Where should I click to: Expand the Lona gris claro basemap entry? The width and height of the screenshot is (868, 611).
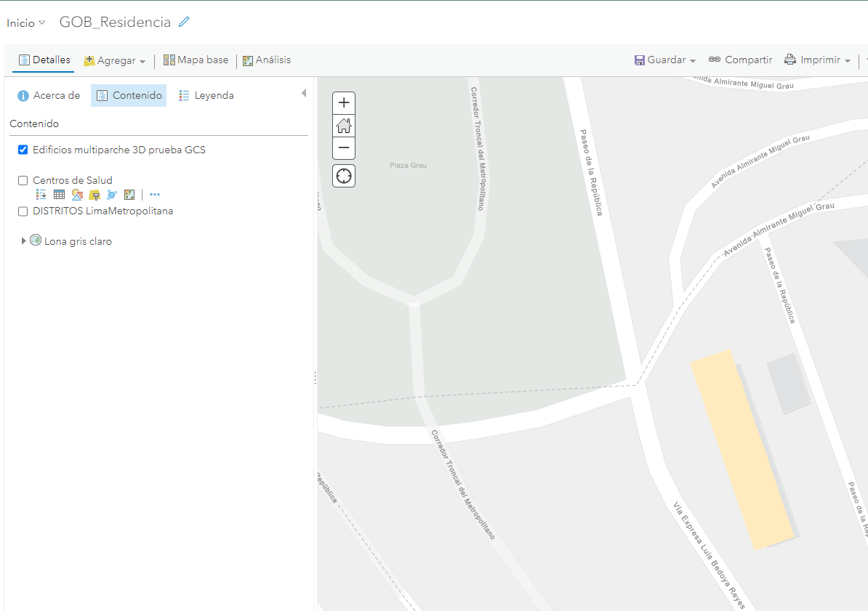coord(23,240)
